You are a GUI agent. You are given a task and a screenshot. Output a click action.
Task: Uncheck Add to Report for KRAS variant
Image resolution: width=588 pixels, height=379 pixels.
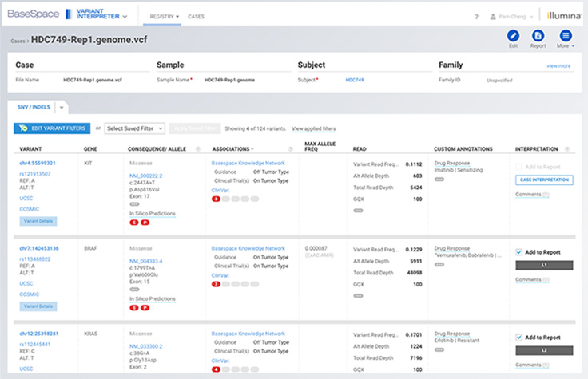click(x=519, y=337)
